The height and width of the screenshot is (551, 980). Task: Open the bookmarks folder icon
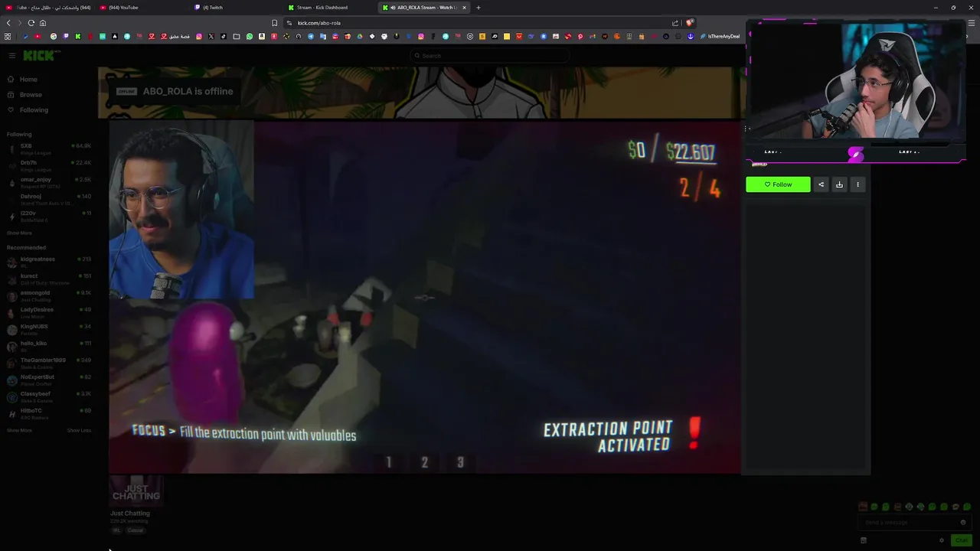[x=237, y=37]
